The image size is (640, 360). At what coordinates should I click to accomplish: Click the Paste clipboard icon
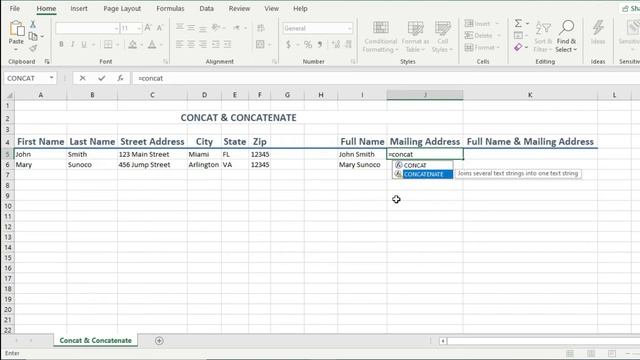click(x=16, y=29)
